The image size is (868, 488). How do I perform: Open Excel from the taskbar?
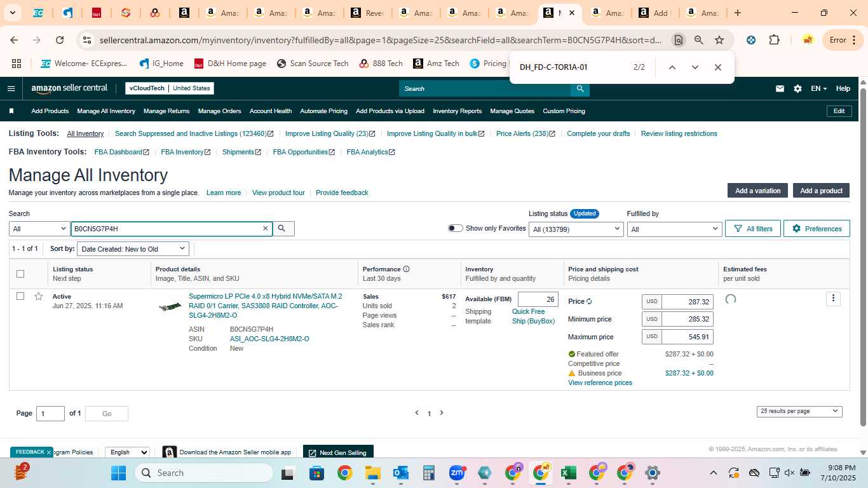coord(568,473)
